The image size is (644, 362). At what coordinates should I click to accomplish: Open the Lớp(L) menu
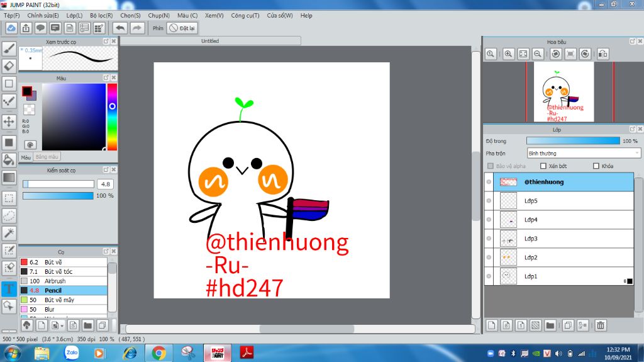click(x=74, y=15)
